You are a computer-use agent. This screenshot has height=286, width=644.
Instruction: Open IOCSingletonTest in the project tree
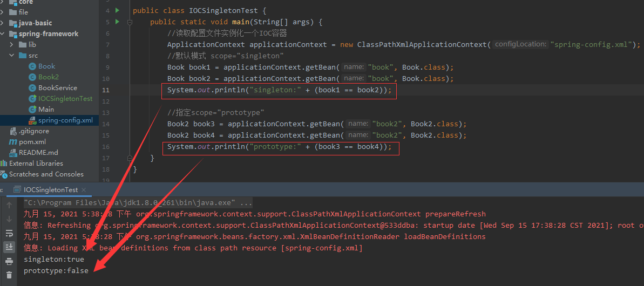[x=65, y=98]
